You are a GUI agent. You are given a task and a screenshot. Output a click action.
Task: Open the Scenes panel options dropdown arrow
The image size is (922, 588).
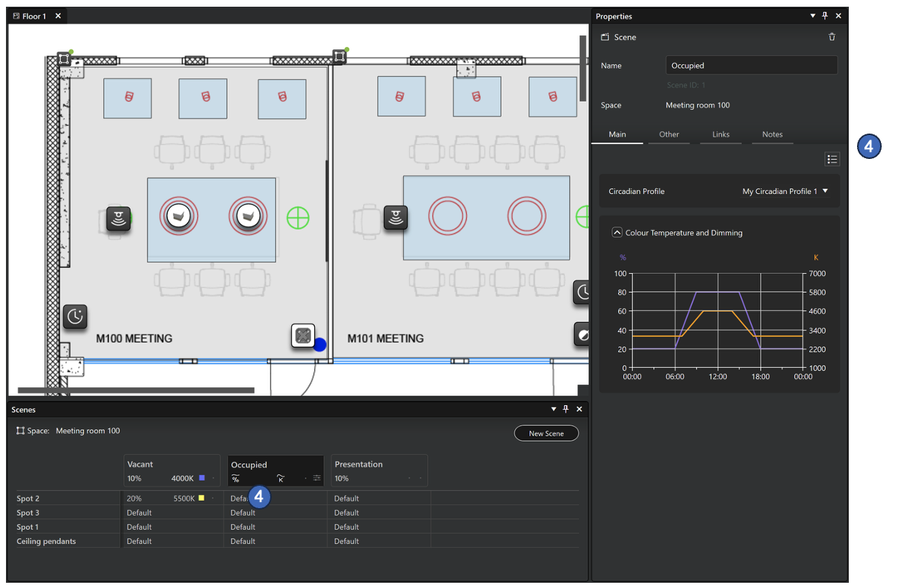click(553, 410)
